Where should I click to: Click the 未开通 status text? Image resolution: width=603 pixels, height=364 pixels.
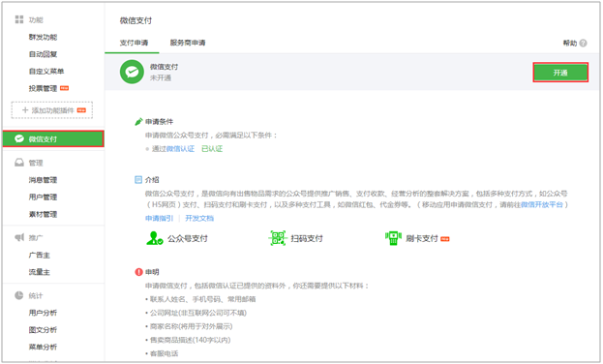(x=161, y=78)
